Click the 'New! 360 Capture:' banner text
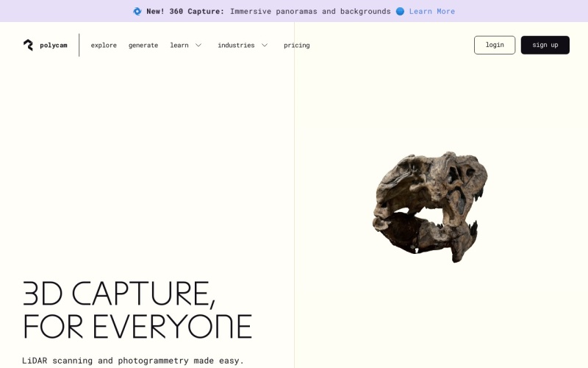588x368 pixels. tap(185, 11)
